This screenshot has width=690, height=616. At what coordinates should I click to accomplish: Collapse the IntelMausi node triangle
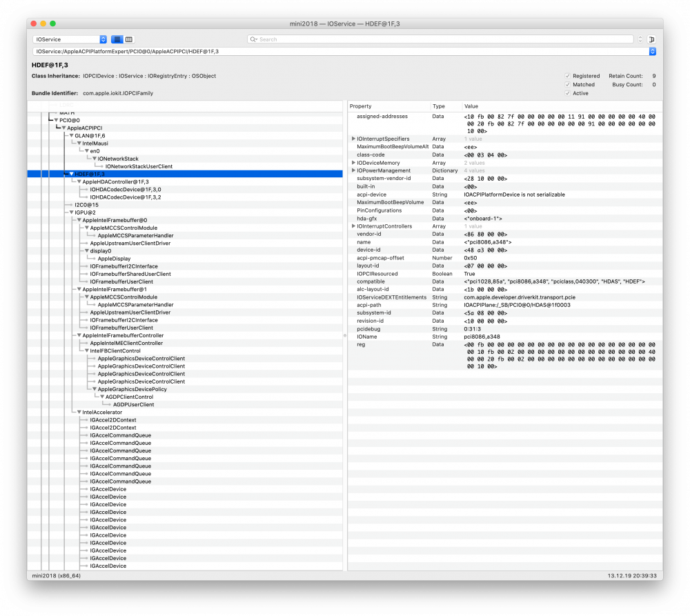pyautogui.click(x=79, y=143)
